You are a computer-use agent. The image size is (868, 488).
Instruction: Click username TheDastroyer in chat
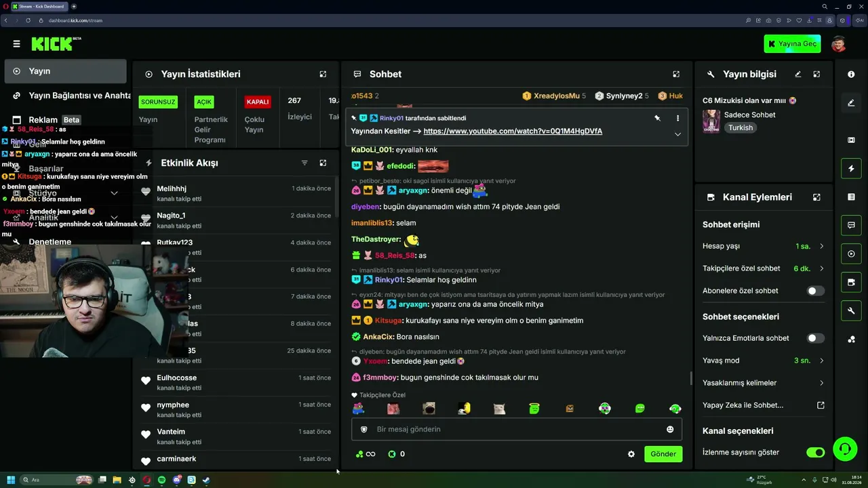pos(376,239)
